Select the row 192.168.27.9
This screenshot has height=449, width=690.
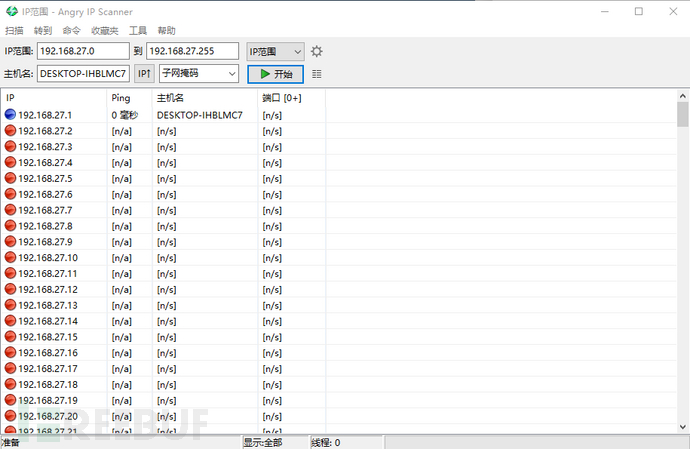(x=339, y=242)
